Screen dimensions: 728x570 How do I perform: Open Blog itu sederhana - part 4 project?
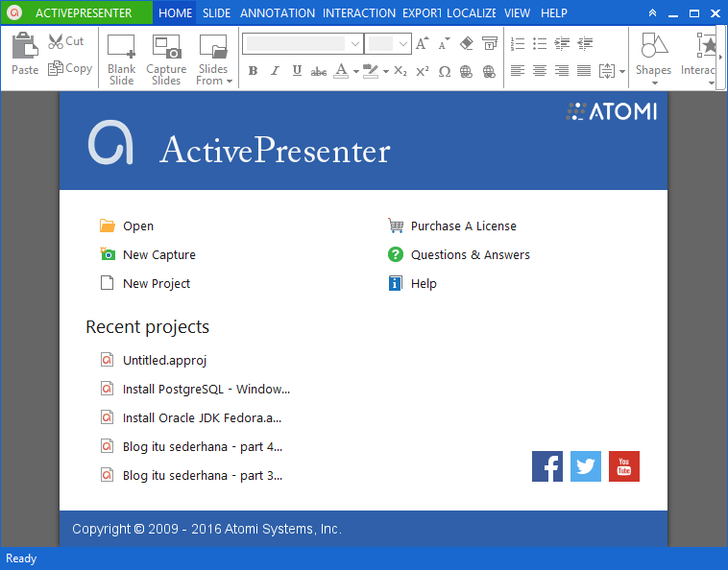click(191, 446)
